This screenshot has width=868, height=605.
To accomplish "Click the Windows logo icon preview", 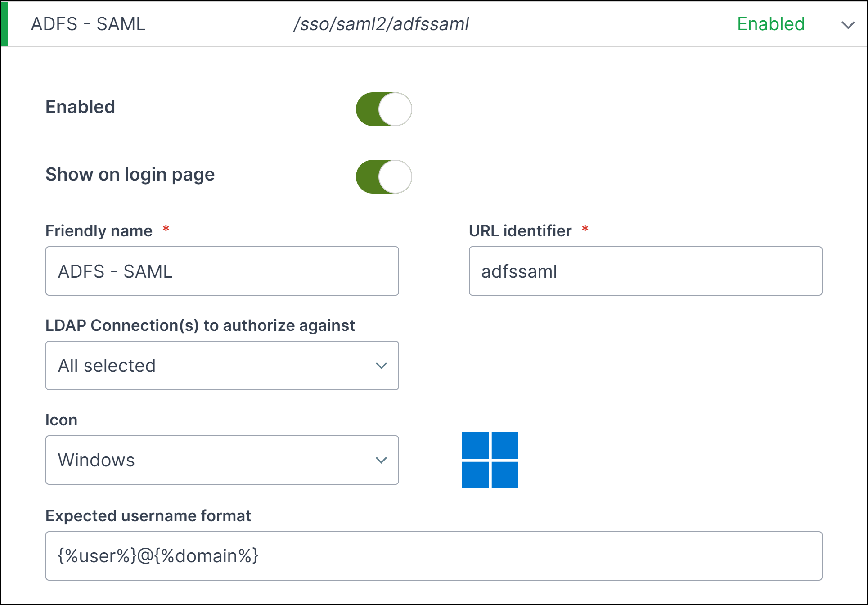I will 490,460.
